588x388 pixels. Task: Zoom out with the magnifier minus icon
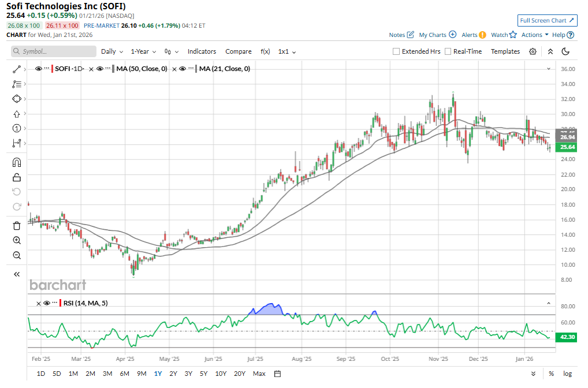(x=17, y=256)
